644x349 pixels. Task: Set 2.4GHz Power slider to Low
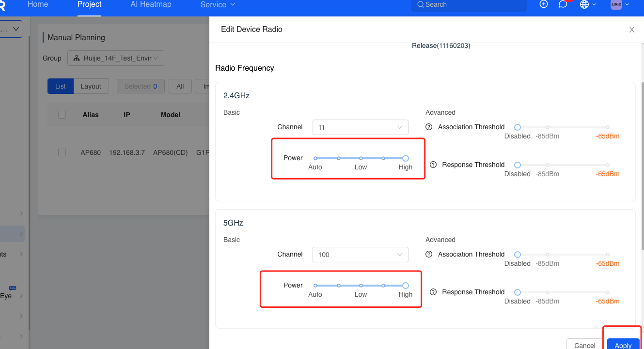click(361, 158)
